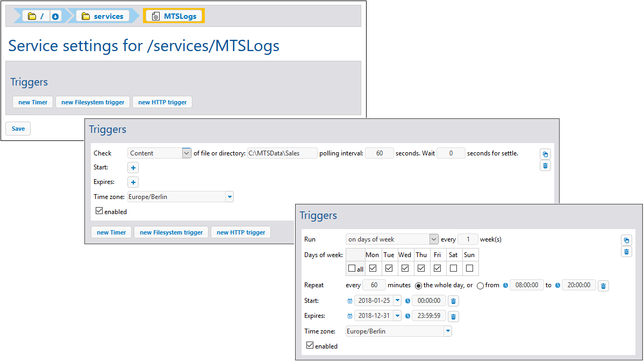
Task: Add an Expires date to filesystem trigger
Action: [133, 182]
